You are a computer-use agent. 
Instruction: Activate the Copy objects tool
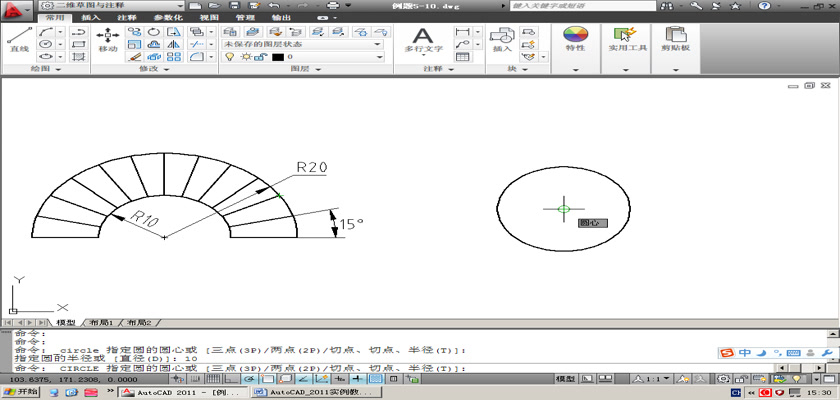[x=133, y=32]
